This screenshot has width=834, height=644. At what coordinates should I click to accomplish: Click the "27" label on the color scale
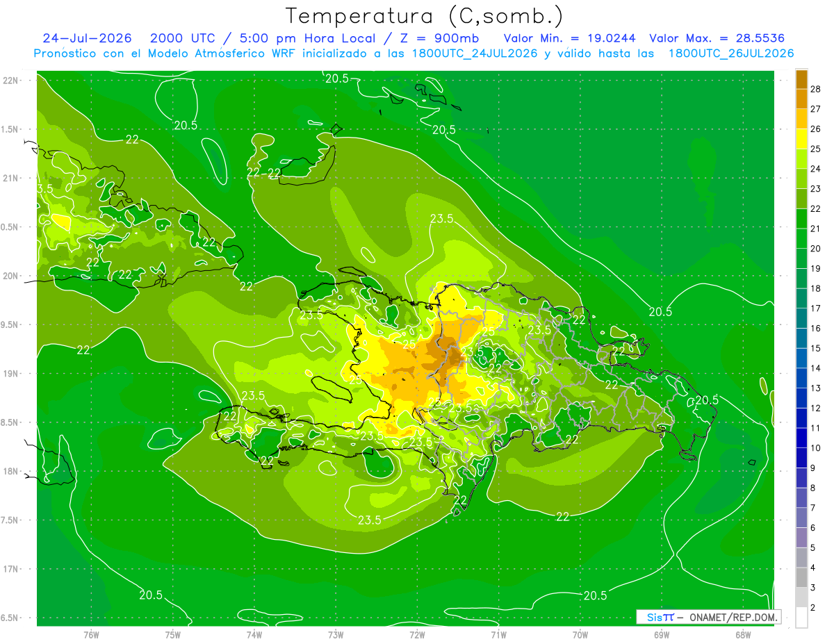pos(816,109)
